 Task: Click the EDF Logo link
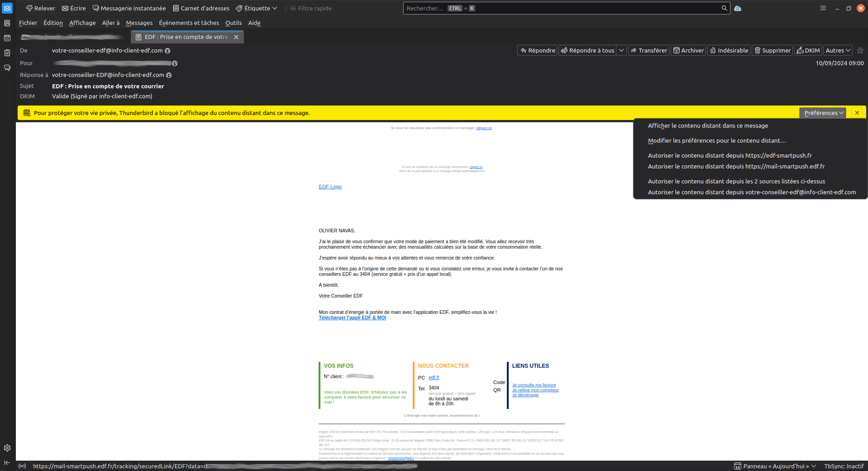(330, 187)
